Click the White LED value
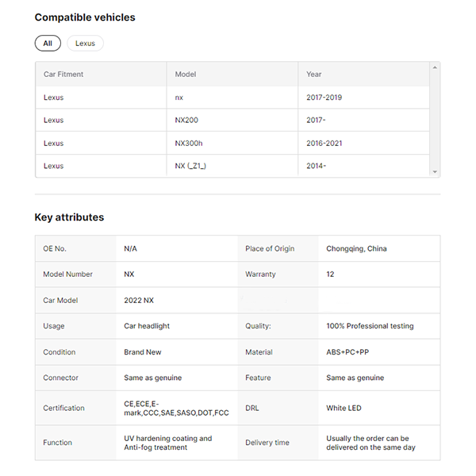 pos(344,408)
